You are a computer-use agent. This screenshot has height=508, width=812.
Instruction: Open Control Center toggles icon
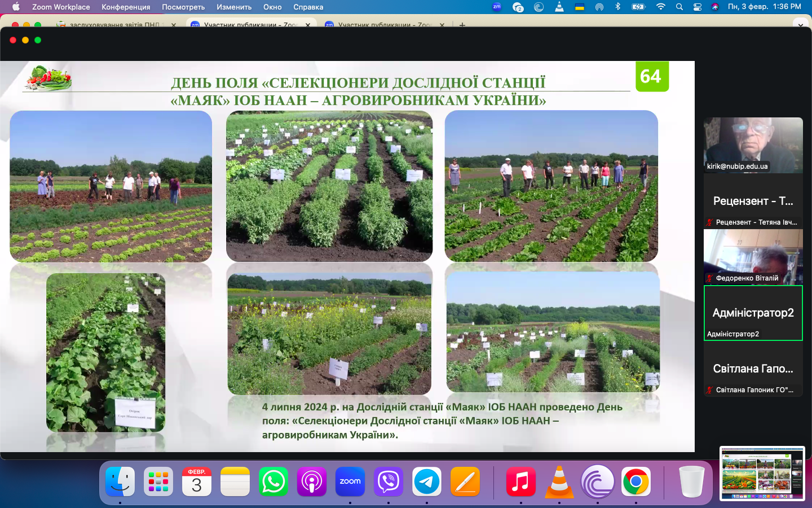(x=698, y=7)
